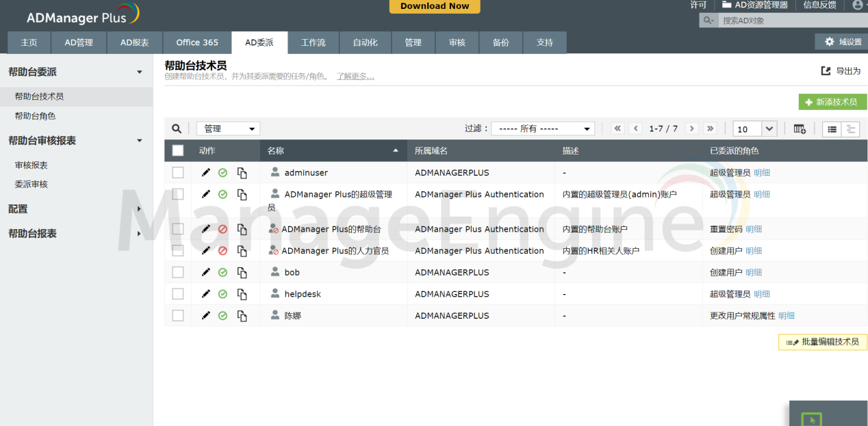The height and width of the screenshot is (426, 868).
Task: Open the AD管理 tab
Action: (x=79, y=42)
